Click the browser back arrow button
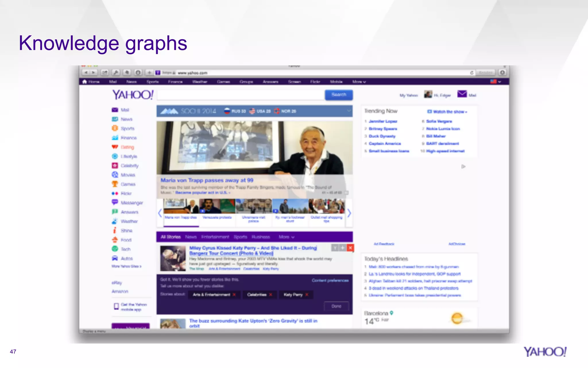Screen dimensions: 588x368 click(x=86, y=73)
